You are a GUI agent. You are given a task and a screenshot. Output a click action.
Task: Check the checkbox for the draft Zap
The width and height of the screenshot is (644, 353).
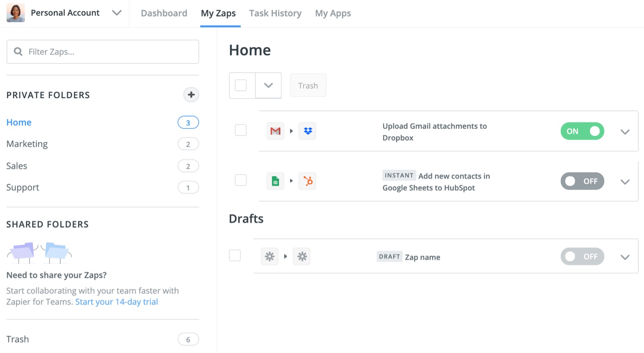pos(235,256)
